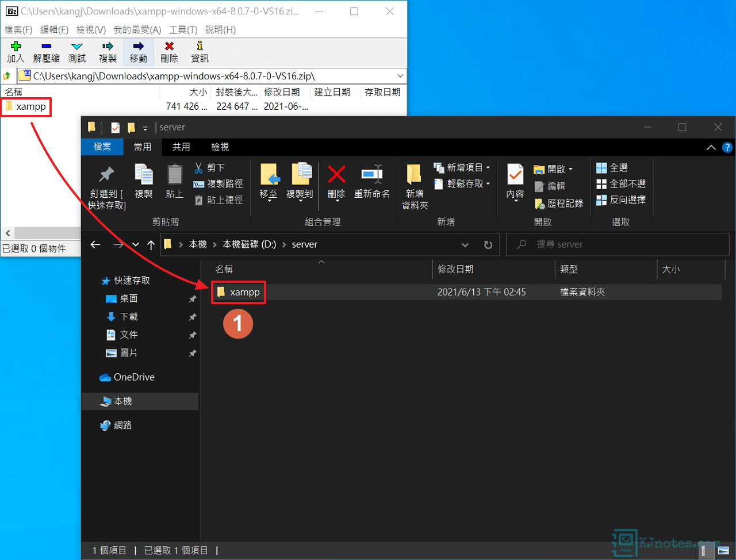
Task: Click 剪下 (Cut) in Explorer ribbon
Action: tap(210, 167)
